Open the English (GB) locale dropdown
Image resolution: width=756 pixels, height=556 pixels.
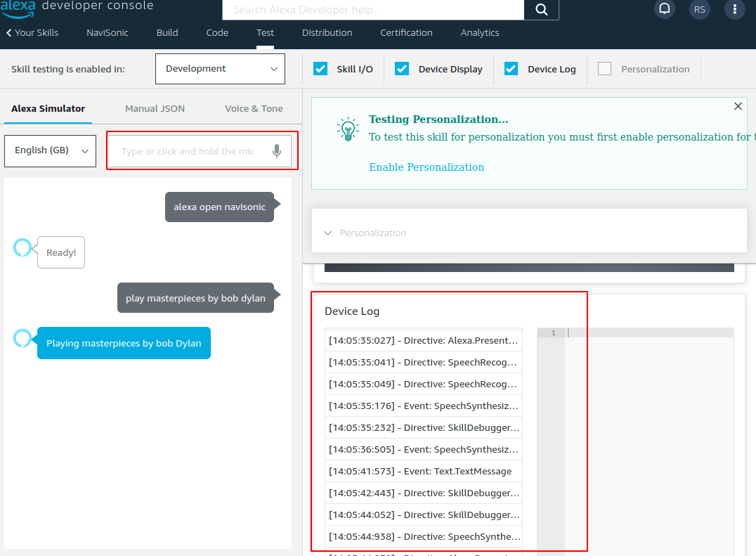click(50, 150)
